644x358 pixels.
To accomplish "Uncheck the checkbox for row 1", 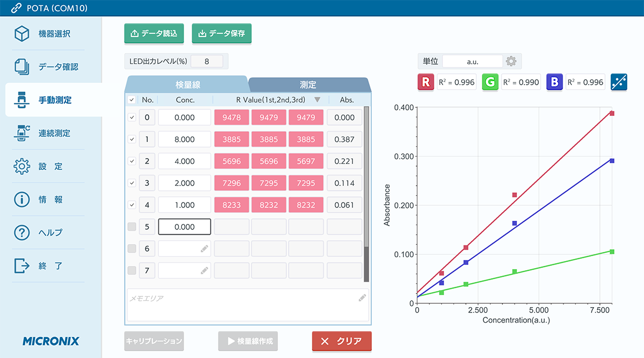I will pos(132,139).
